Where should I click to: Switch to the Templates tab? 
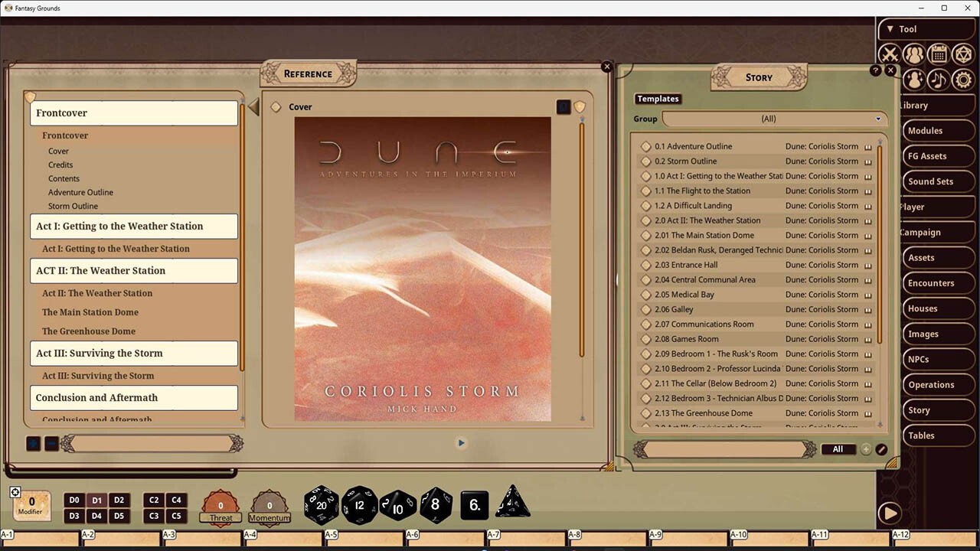point(658,98)
